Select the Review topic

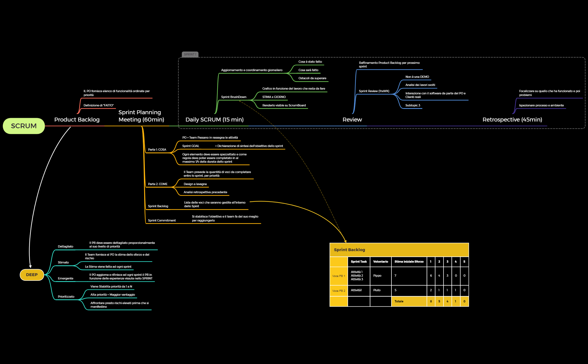(352, 120)
